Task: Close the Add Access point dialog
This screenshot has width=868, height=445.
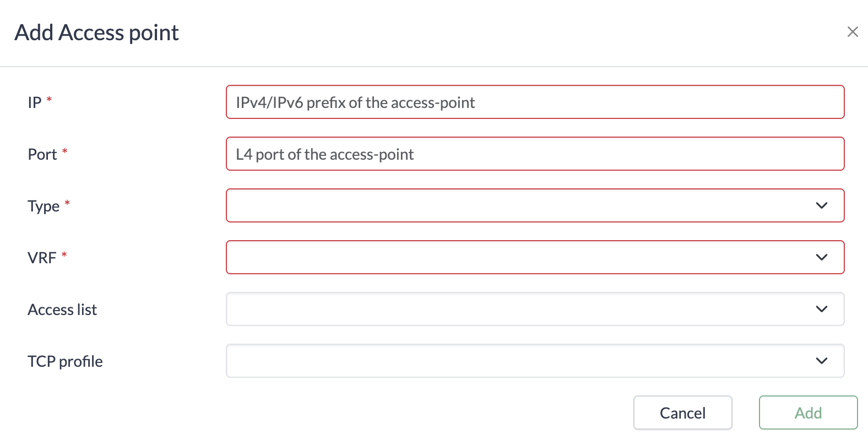Action: tap(853, 32)
